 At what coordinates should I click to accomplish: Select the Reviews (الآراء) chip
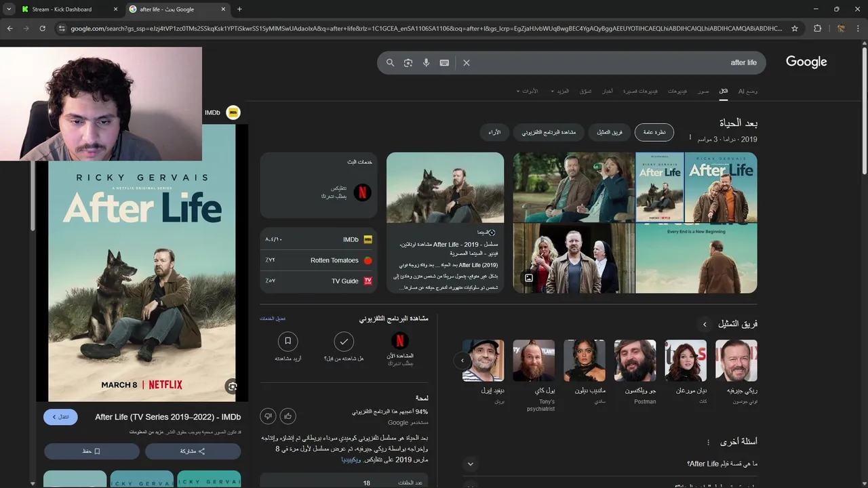[494, 132]
